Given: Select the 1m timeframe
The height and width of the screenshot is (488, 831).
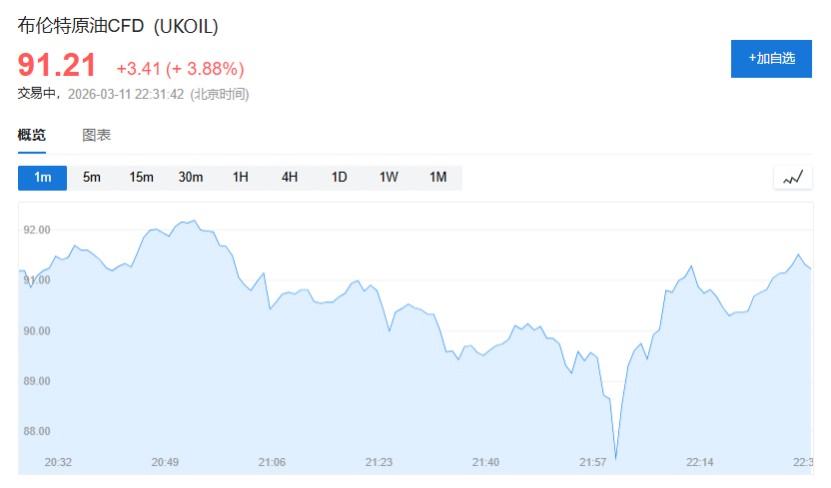Looking at the screenshot, I should coord(42,178).
